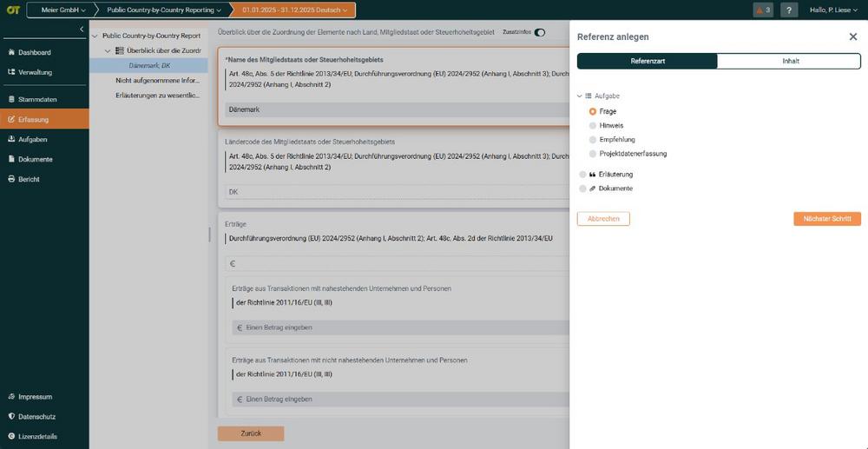
Task: Select the Erläuterung radio option
Action: coord(582,175)
